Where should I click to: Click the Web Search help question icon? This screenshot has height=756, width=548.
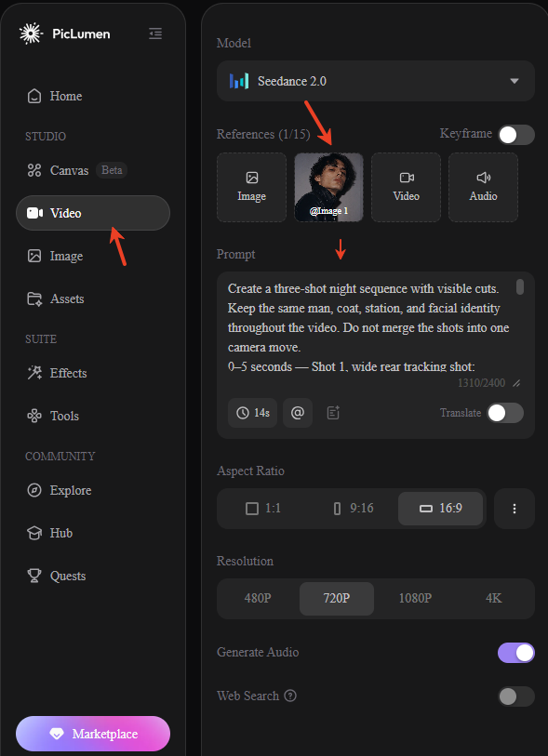coord(290,696)
